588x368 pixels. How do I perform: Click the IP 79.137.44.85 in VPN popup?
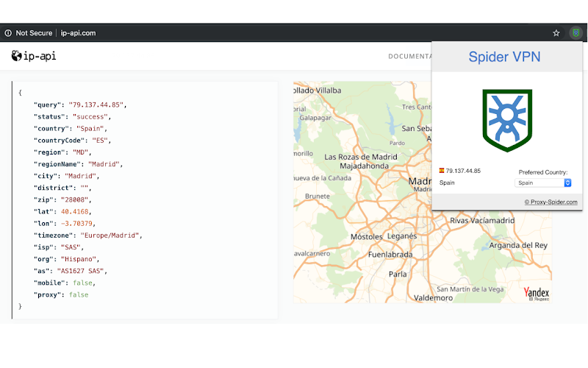click(463, 171)
